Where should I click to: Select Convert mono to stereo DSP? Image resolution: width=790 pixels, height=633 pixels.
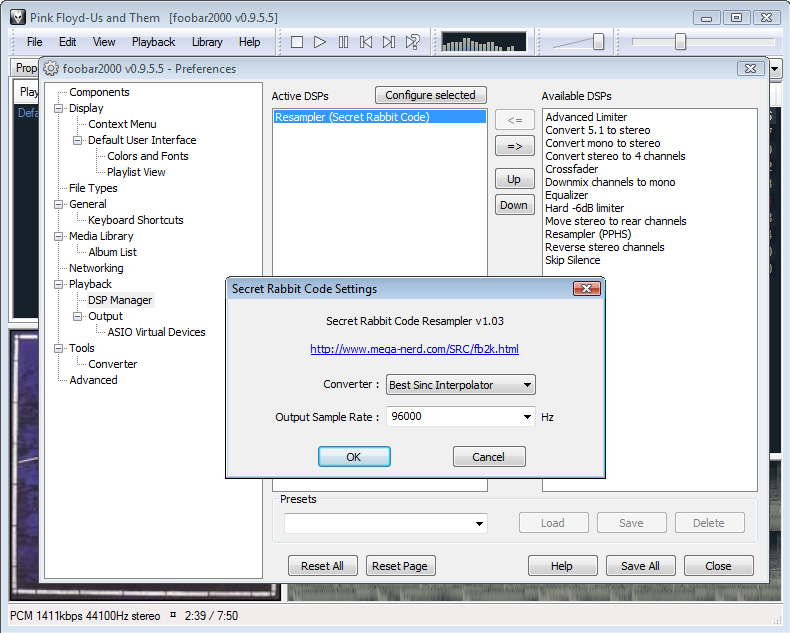603,143
